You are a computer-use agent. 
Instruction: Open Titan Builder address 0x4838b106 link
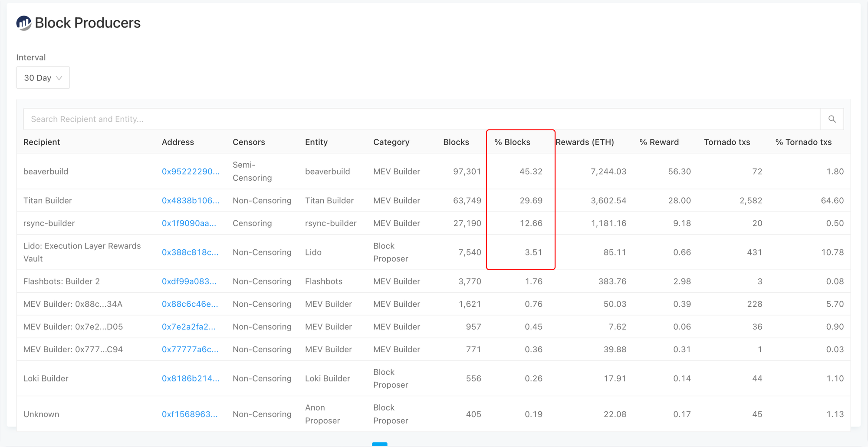click(191, 201)
